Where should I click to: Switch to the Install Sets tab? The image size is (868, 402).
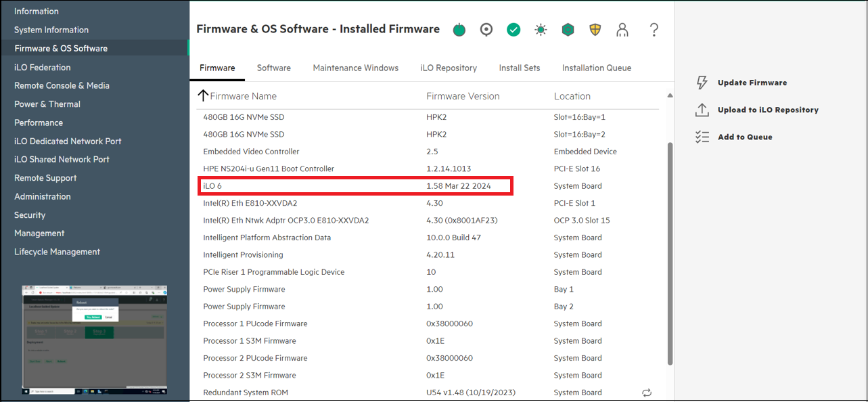click(x=519, y=68)
